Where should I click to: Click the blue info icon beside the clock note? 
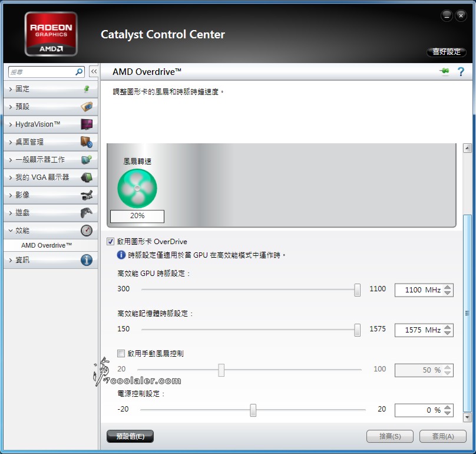(121, 255)
